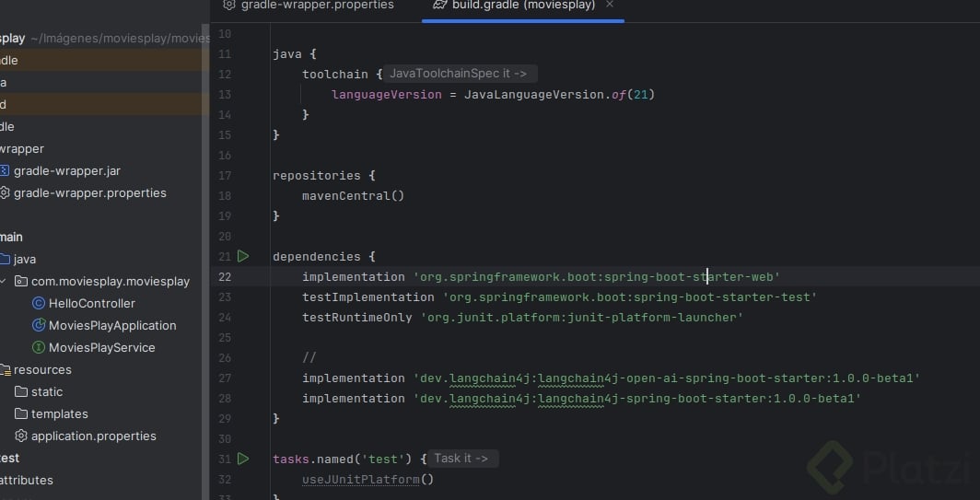Click the gear icon beside application.properties
The height and width of the screenshot is (500, 980).
[x=20, y=436]
